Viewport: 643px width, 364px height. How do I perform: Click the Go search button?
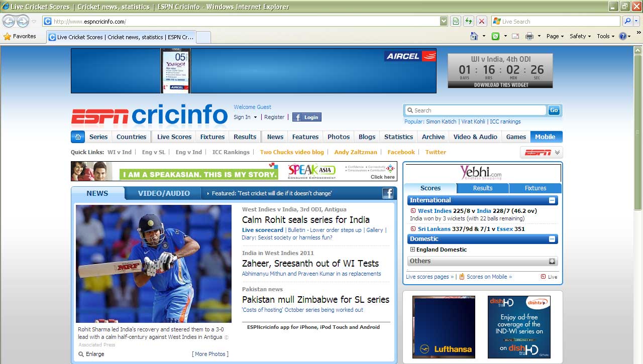pyautogui.click(x=554, y=110)
